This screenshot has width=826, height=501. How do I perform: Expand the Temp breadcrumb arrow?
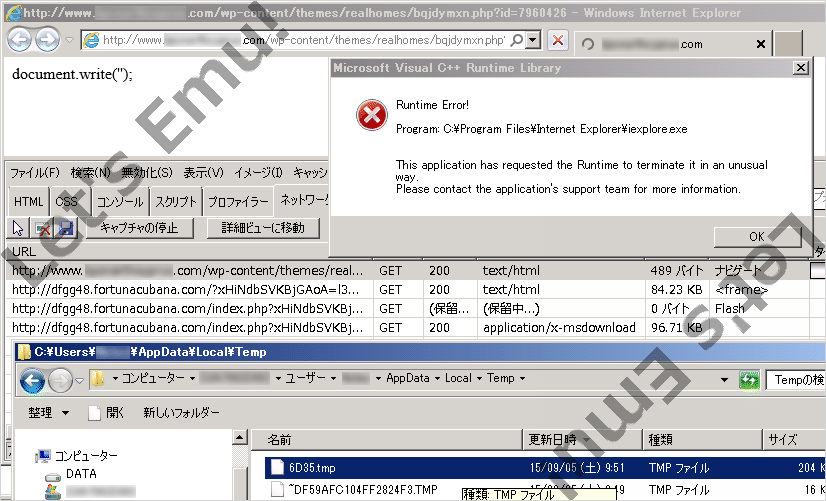[522, 378]
